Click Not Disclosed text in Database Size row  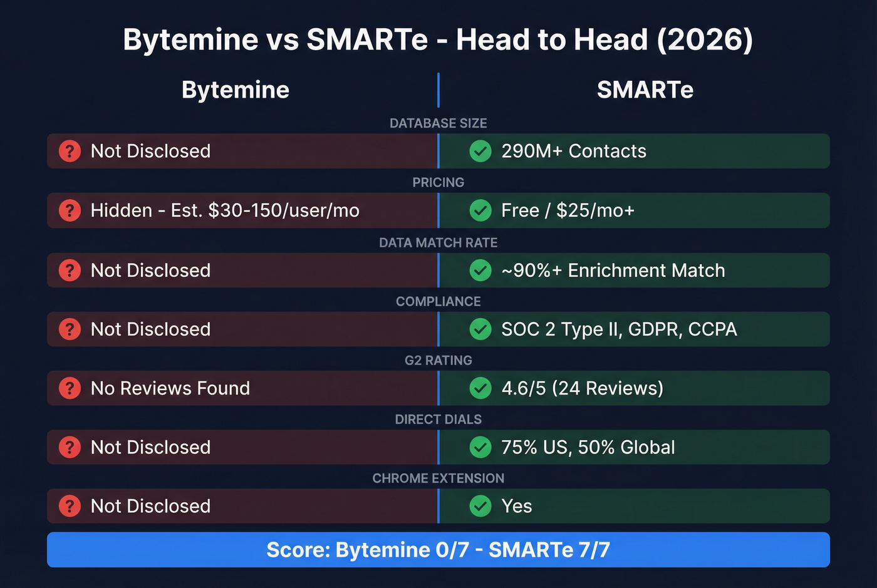[150, 151]
